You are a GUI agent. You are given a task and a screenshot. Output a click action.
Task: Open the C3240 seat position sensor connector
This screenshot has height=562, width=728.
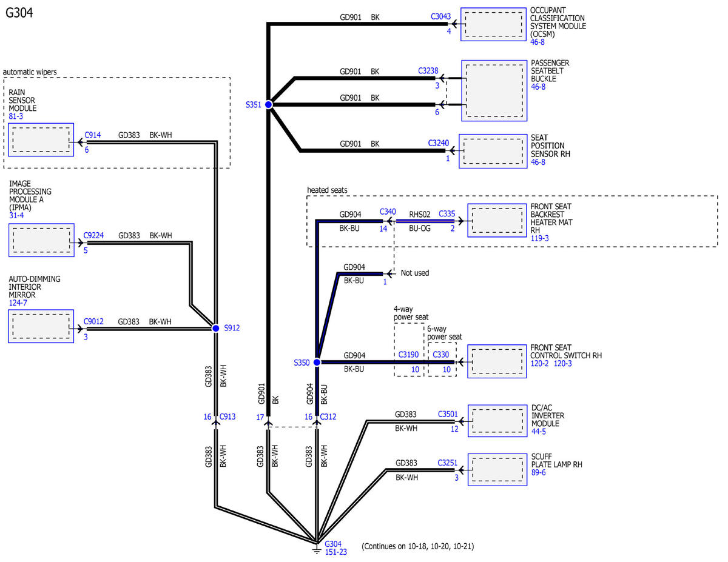pyautogui.click(x=439, y=143)
